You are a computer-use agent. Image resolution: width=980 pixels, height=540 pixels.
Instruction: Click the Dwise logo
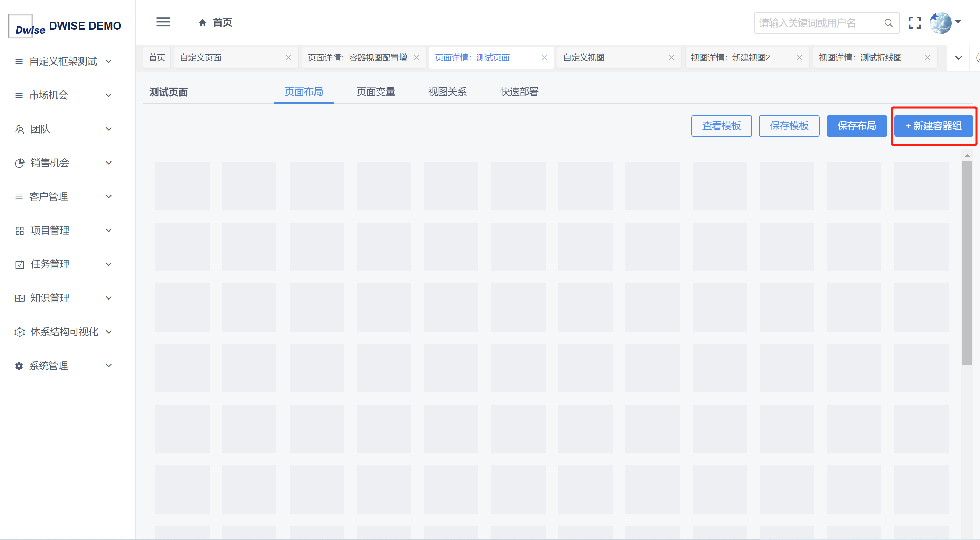coord(26,27)
